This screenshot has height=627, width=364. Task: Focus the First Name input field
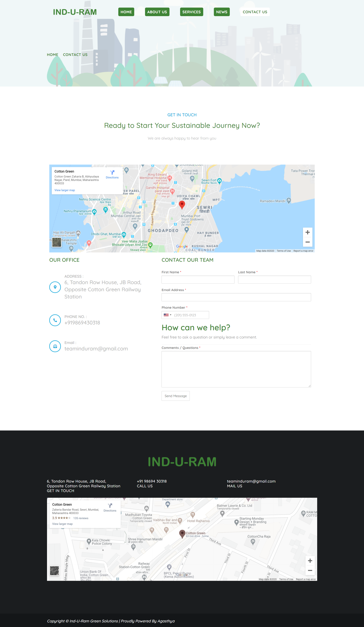click(198, 279)
